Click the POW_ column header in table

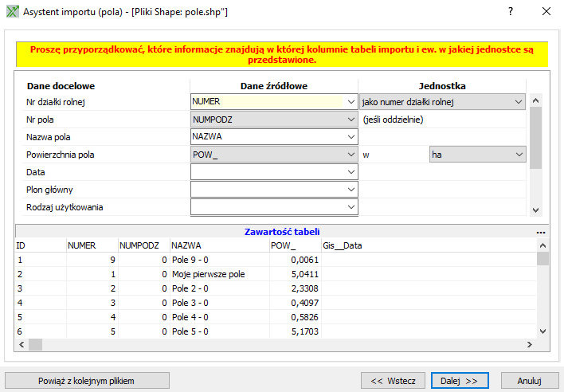(x=296, y=245)
